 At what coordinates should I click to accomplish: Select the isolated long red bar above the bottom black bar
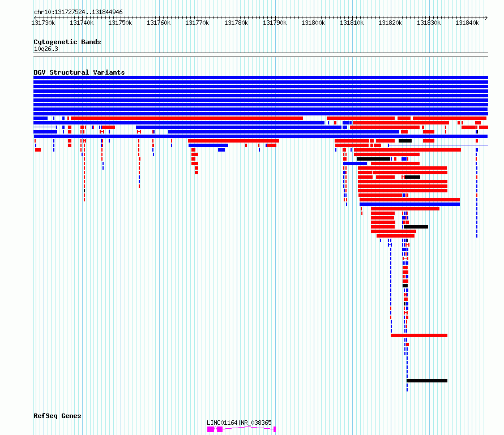419,335
